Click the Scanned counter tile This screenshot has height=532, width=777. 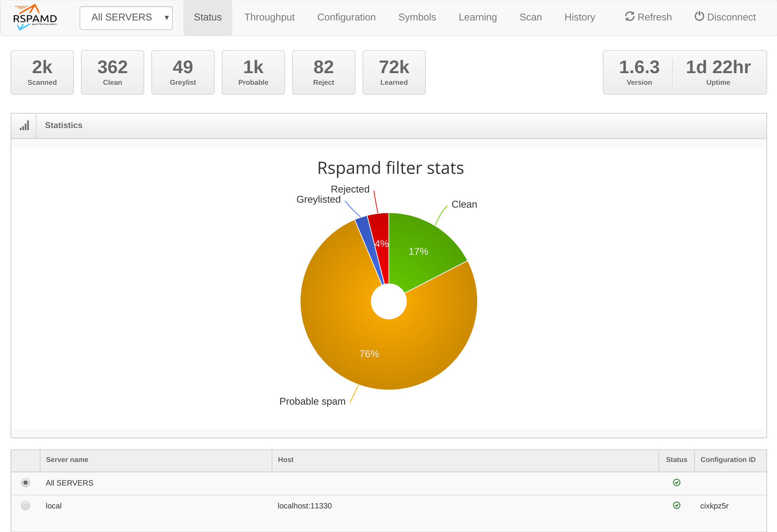[x=42, y=72]
